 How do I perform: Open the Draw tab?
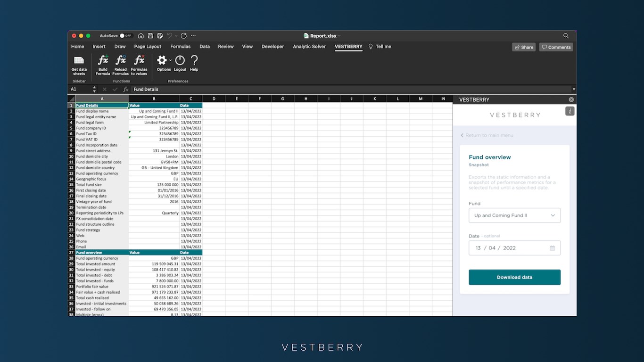point(120,47)
